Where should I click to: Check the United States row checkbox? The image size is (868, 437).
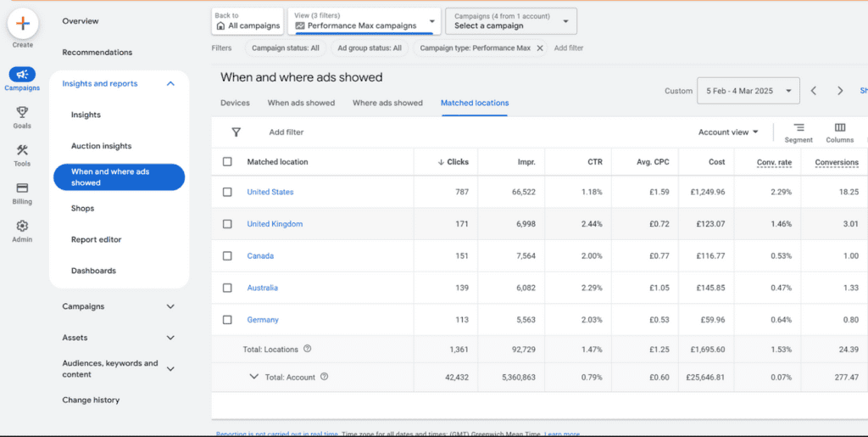227,192
